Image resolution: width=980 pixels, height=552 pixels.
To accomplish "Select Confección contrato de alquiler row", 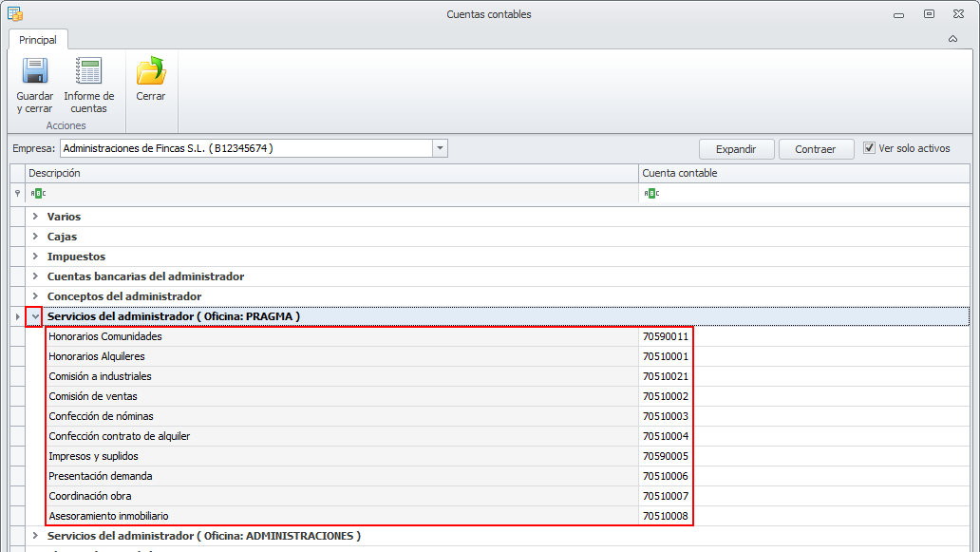I will coord(343,436).
